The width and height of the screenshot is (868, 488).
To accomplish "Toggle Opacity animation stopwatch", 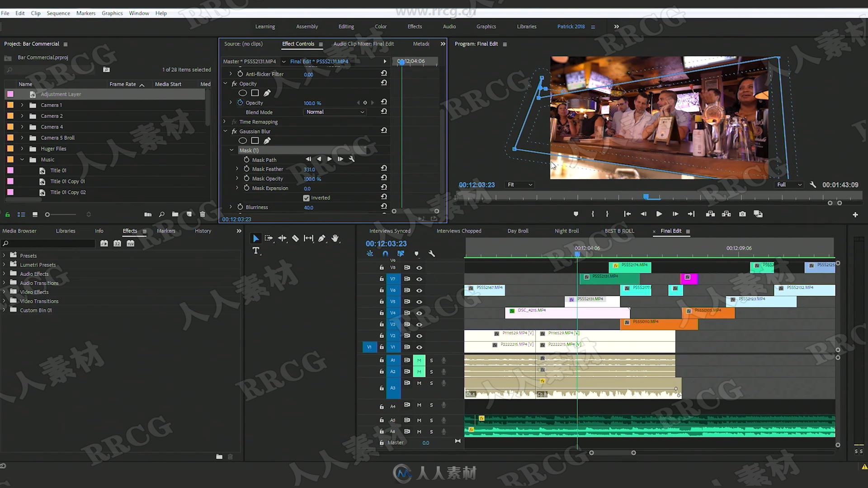I will coord(240,103).
